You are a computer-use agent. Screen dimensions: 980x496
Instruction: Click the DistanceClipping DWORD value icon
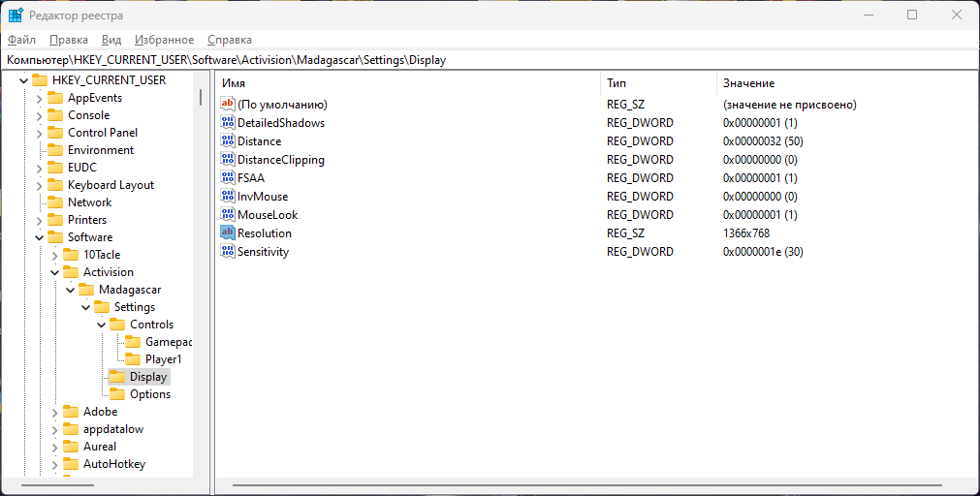[x=228, y=159]
